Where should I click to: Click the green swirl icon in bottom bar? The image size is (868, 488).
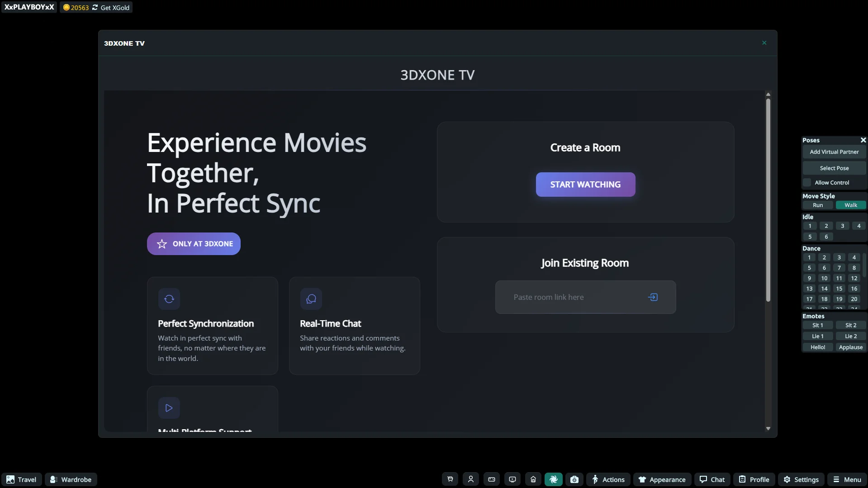[x=554, y=479]
